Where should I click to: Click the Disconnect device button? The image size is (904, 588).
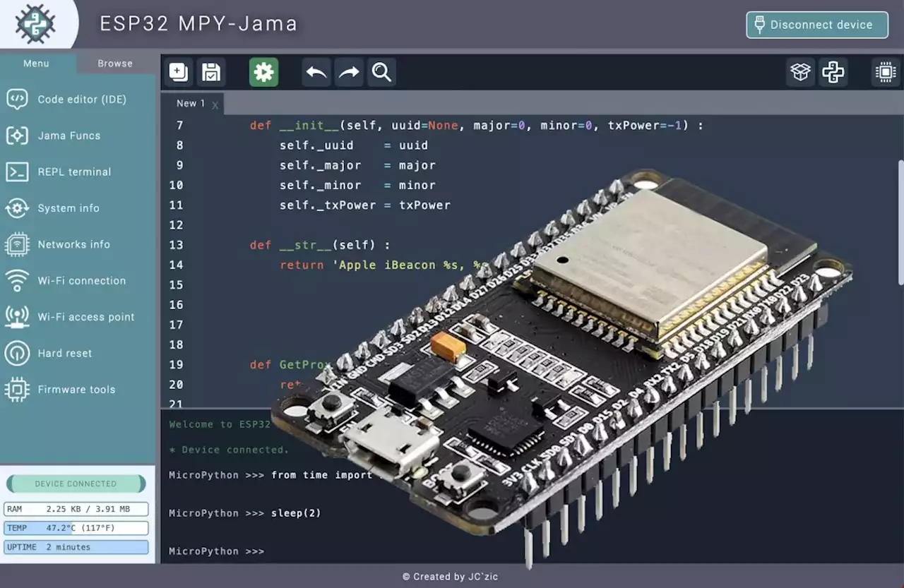817,25
